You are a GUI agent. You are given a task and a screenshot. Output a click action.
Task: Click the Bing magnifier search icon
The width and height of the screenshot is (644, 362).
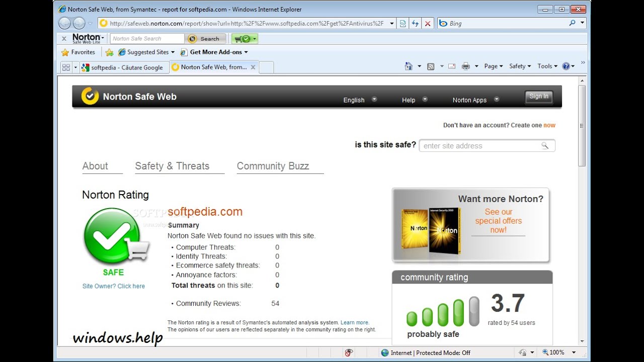tap(573, 23)
